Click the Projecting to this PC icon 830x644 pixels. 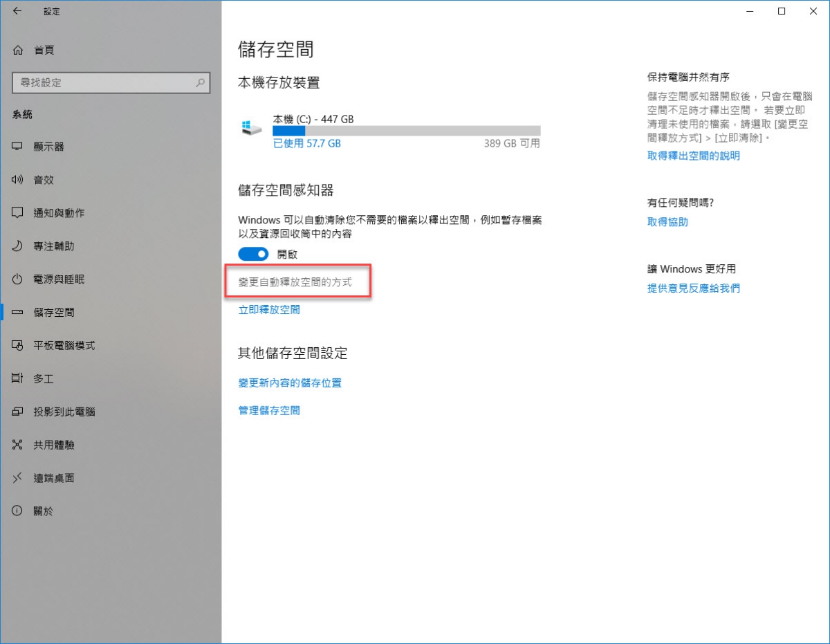pyautogui.click(x=18, y=412)
